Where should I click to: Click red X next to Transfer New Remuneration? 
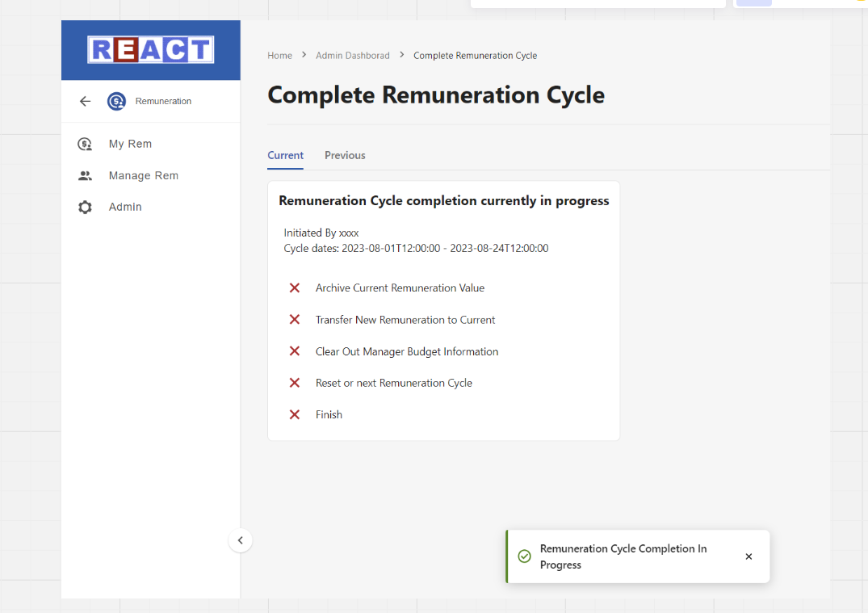tap(295, 320)
